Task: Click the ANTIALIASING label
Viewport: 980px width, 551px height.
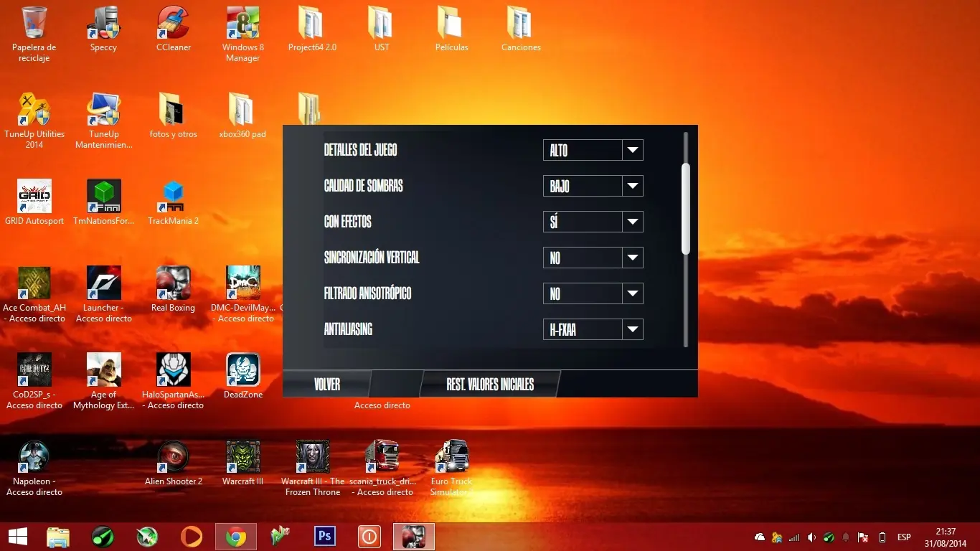Action: tap(348, 329)
